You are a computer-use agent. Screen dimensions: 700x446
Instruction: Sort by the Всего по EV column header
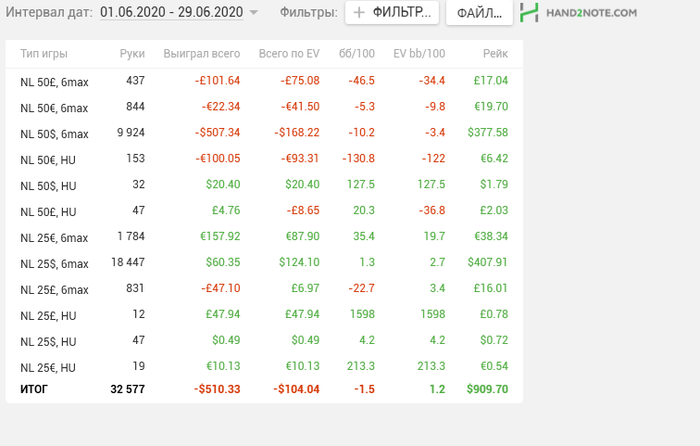click(x=288, y=53)
